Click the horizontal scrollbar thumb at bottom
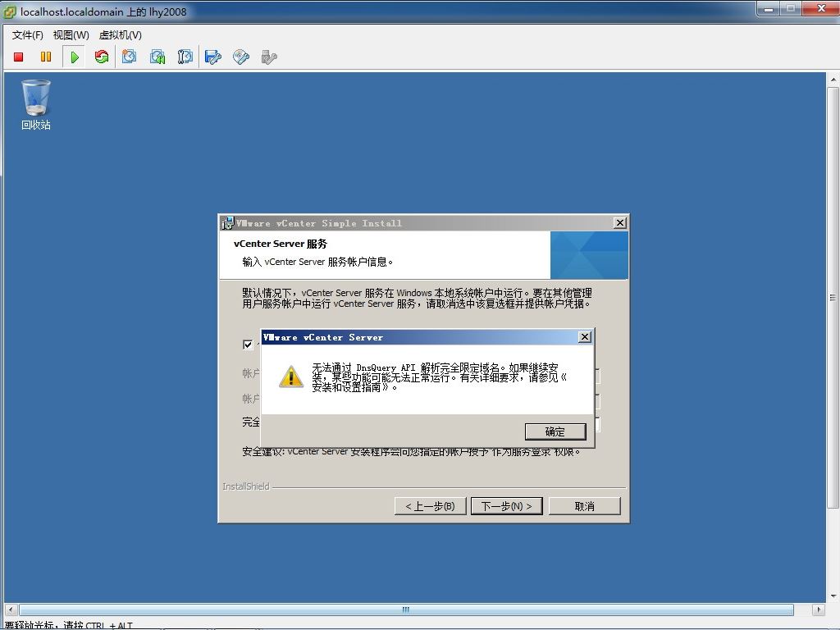The width and height of the screenshot is (840, 630). (x=406, y=609)
